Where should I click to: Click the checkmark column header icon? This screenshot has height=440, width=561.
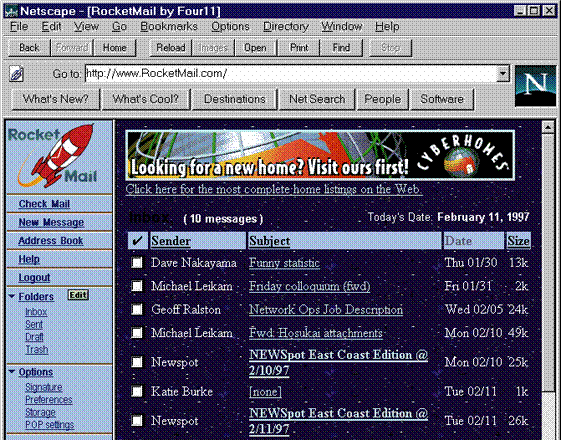137,241
